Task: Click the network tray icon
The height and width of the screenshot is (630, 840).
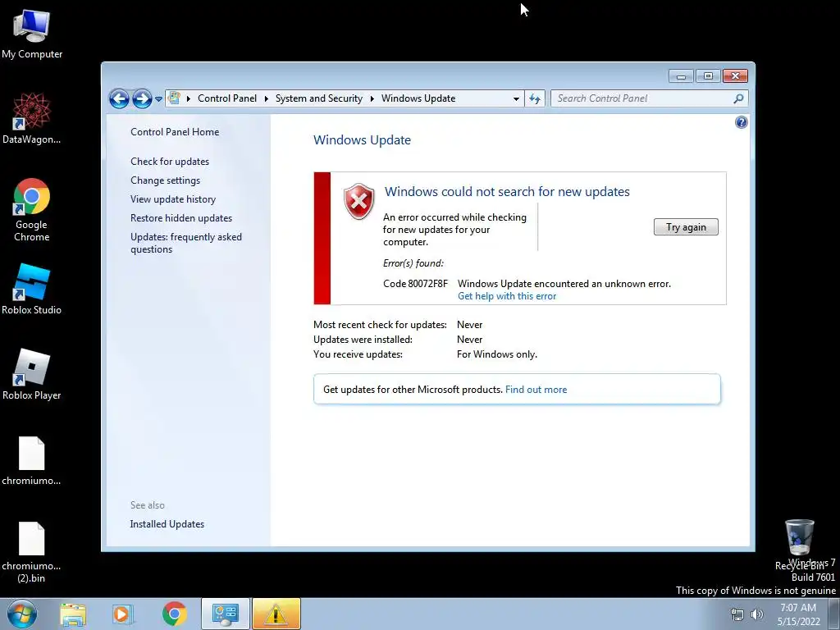Action: pyautogui.click(x=737, y=614)
